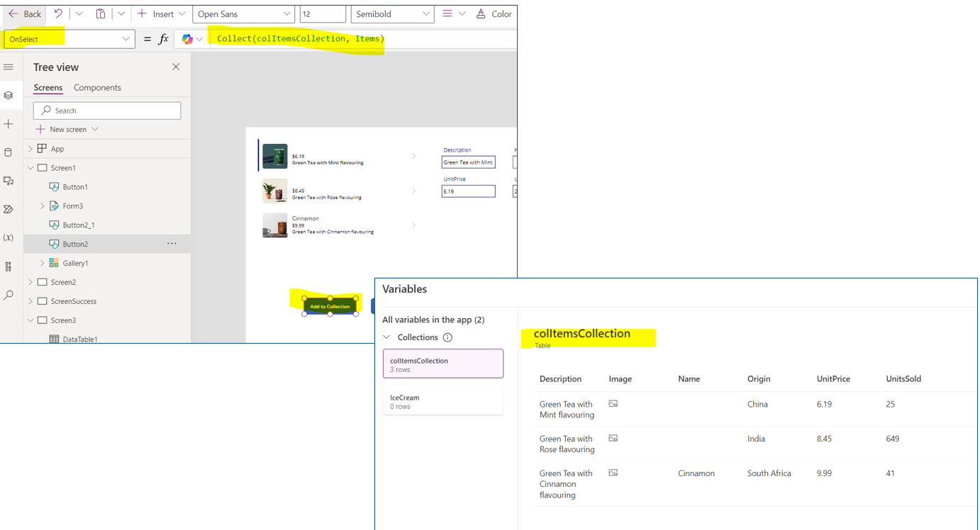Click the Back button in the toolbar
The image size is (980, 530).
23,13
